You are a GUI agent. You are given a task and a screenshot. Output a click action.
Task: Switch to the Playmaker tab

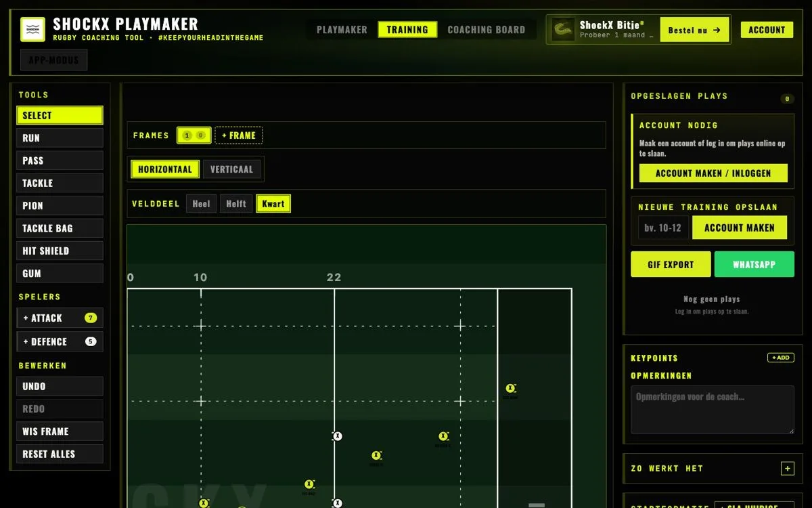342,30
